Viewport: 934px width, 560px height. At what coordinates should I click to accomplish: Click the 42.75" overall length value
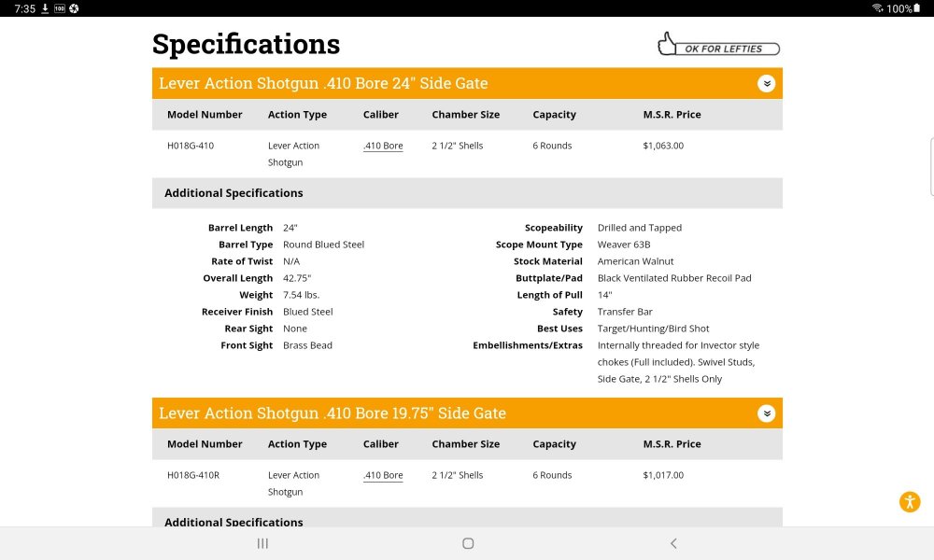297,278
